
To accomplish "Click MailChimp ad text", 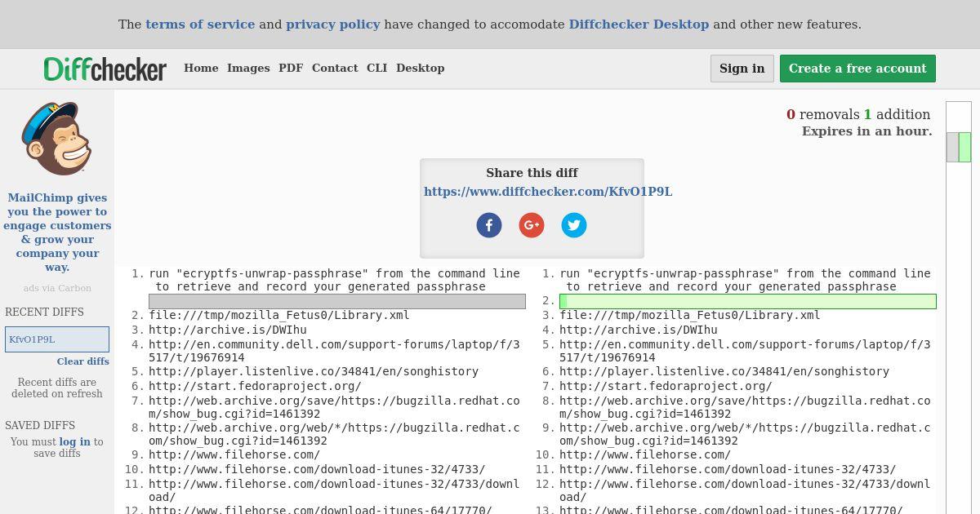I will 57,233.
